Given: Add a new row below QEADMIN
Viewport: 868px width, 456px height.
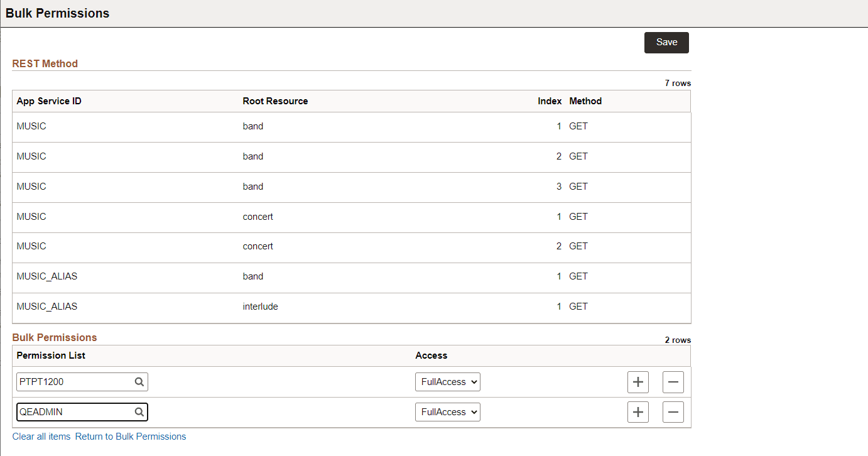Looking at the screenshot, I should coord(638,411).
